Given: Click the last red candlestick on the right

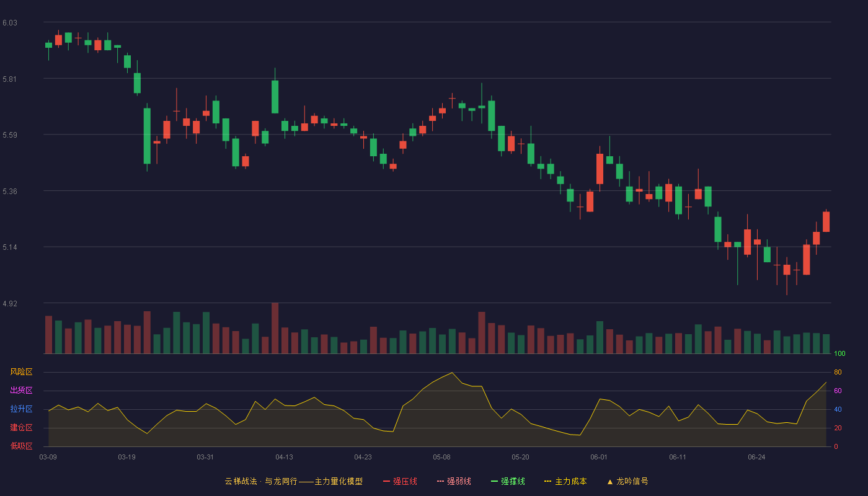Looking at the screenshot, I should coord(826,221).
